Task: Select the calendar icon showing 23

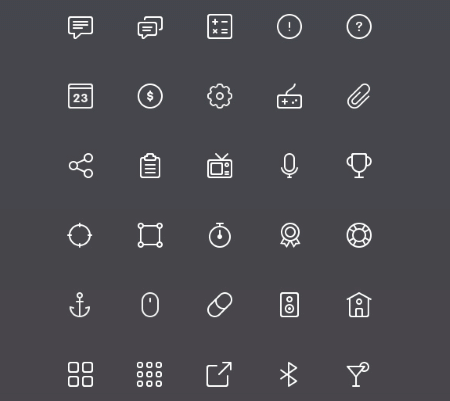Action: click(80, 96)
